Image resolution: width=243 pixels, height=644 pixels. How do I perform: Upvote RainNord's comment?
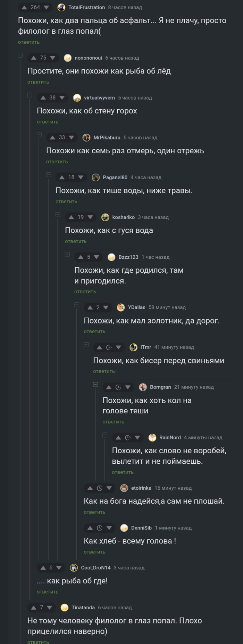click(x=118, y=438)
